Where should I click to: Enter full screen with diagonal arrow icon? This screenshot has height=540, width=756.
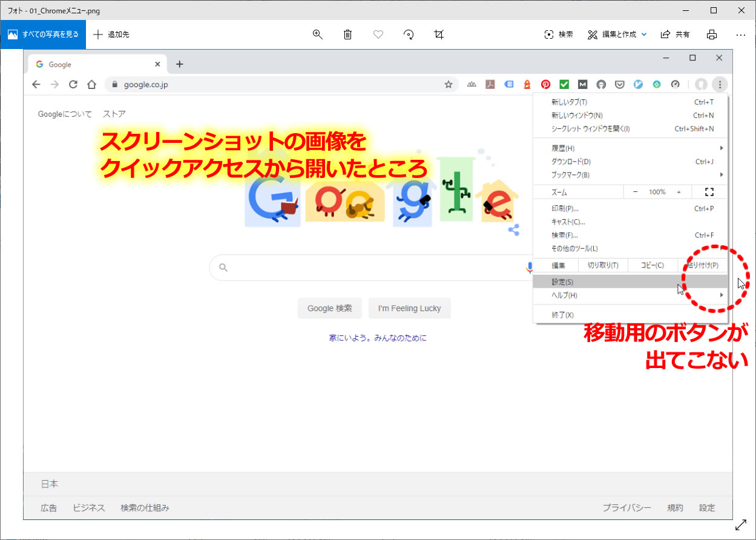click(x=740, y=525)
